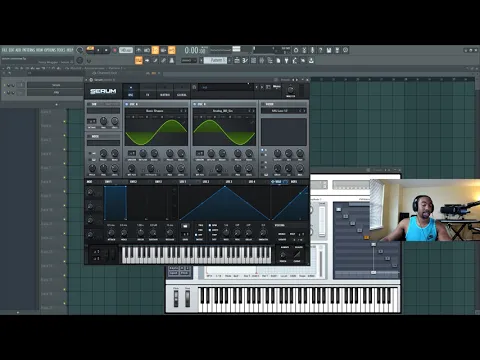The width and height of the screenshot is (480, 360).
Task: Toggle the overdub/blend recording icon
Action: pyautogui.click(x=163, y=50)
